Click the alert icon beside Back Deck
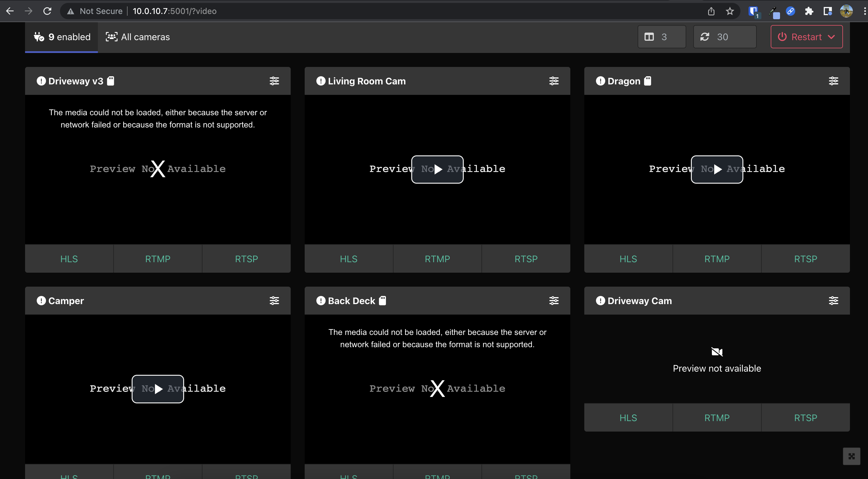This screenshot has width=868, height=479. (x=321, y=301)
